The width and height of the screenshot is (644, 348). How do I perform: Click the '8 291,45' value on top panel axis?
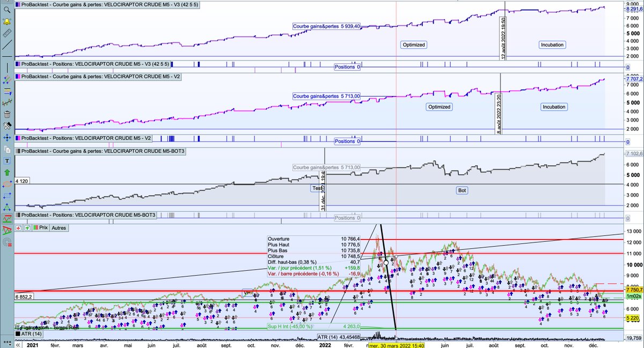coord(635,10)
